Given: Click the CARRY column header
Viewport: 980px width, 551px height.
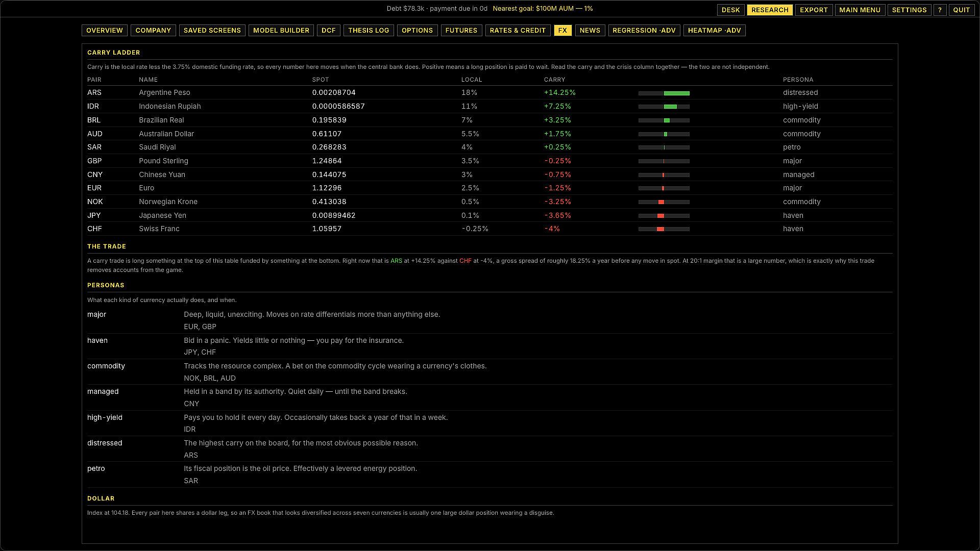Looking at the screenshot, I should coord(554,80).
